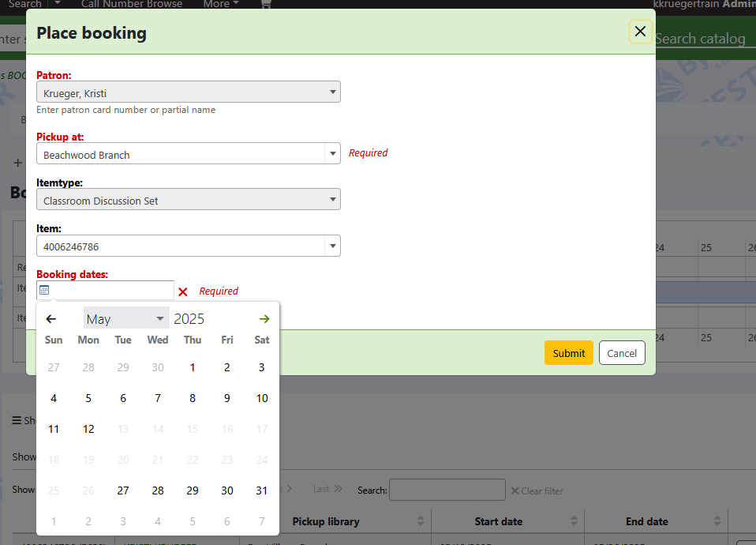Expand the Item dropdown 4006246786
The width and height of the screenshot is (756, 545).
pos(189,246)
